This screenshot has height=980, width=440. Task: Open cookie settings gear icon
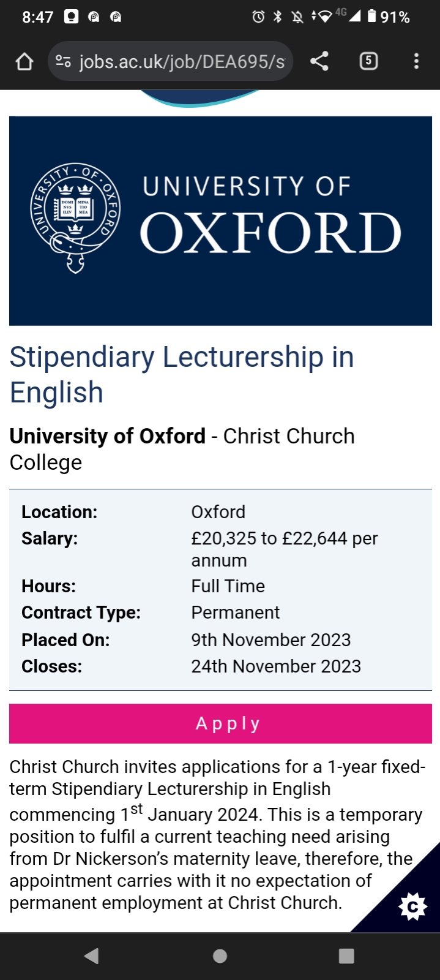pos(412,907)
